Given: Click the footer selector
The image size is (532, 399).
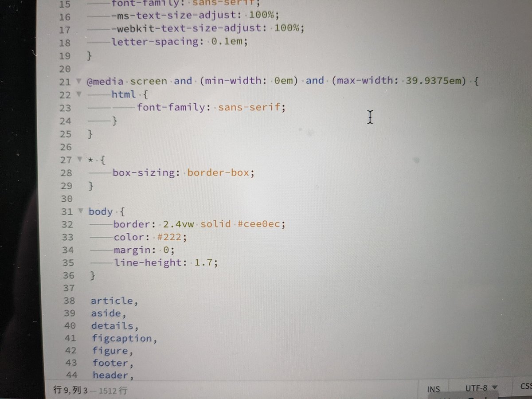Looking at the screenshot, I should point(110,363).
